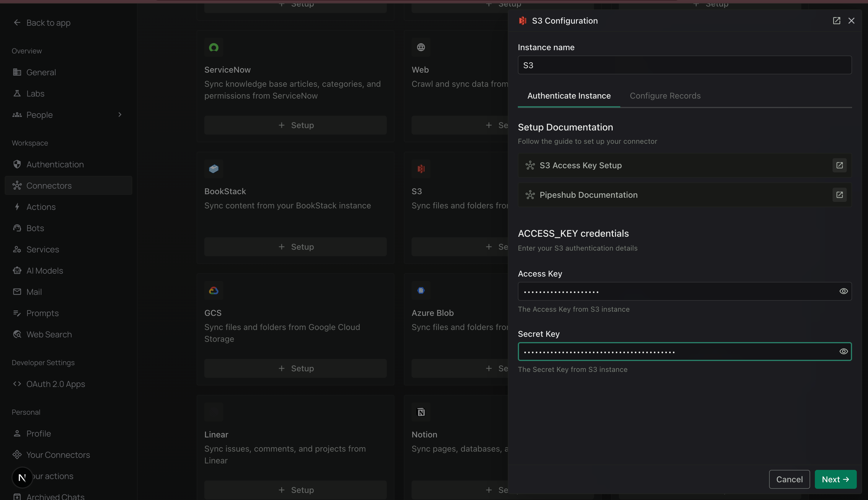Switch to Authenticate Instance tab
Viewport: 868px width, 500px height.
569,96
